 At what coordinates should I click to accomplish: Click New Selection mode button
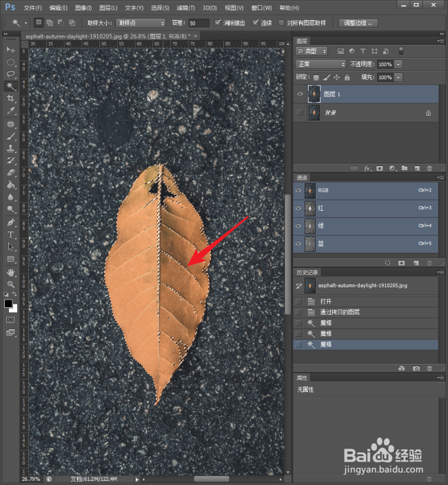[x=39, y=23]
